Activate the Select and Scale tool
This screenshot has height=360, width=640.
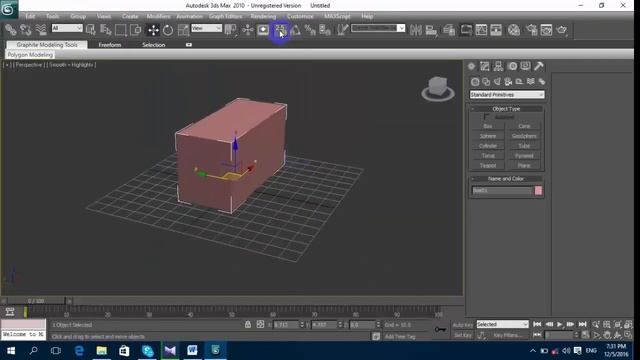pyautogui.click(x=183, y=30)
